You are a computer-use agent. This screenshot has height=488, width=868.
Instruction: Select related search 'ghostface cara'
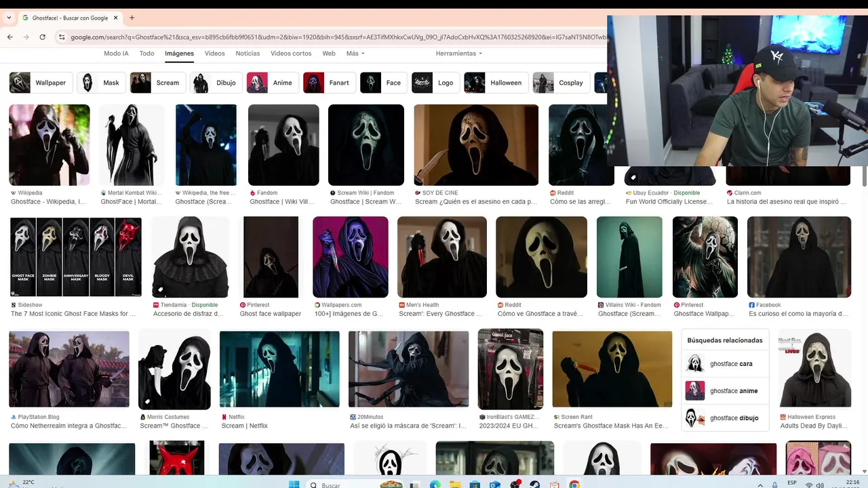click(x=726, y=364)
